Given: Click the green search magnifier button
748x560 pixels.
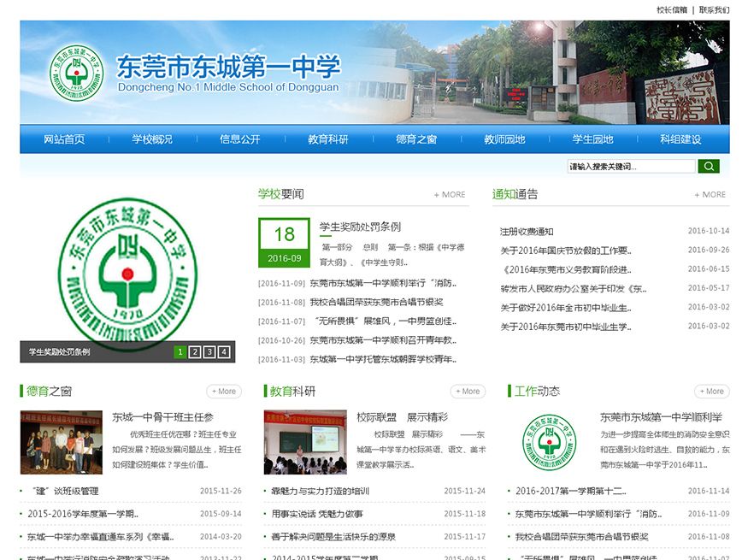Looking at the screenshot, I should click(709, 166).
